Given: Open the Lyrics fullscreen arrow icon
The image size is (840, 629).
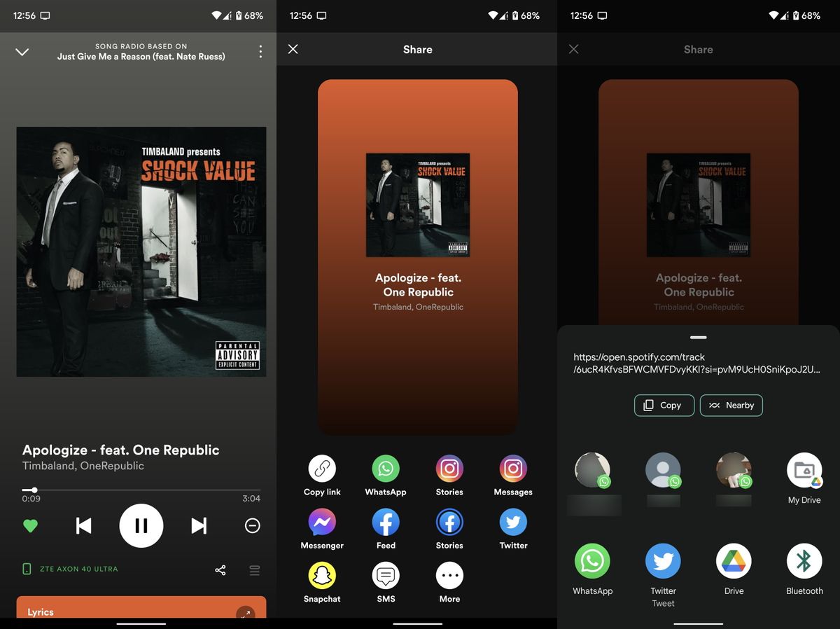Looking at the screenshot, I should click(x=245, y=612).
